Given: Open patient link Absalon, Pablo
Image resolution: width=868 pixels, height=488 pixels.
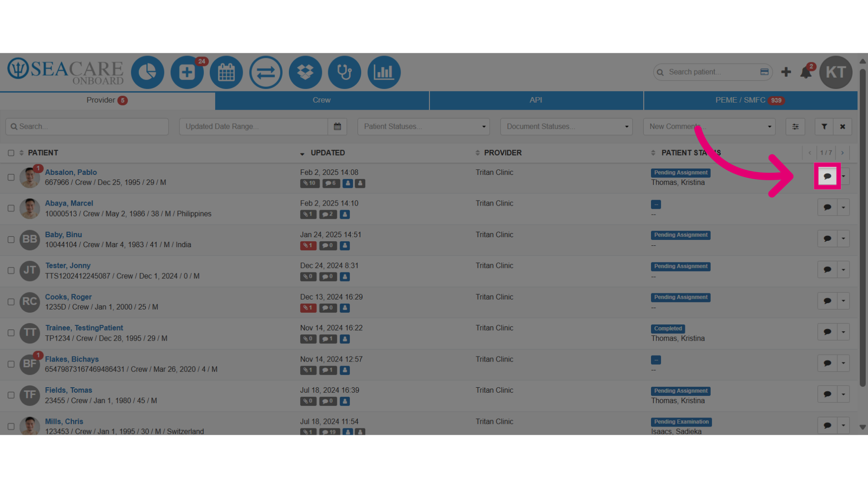Looking at the screenshot, I should click(x=71, y=172).
